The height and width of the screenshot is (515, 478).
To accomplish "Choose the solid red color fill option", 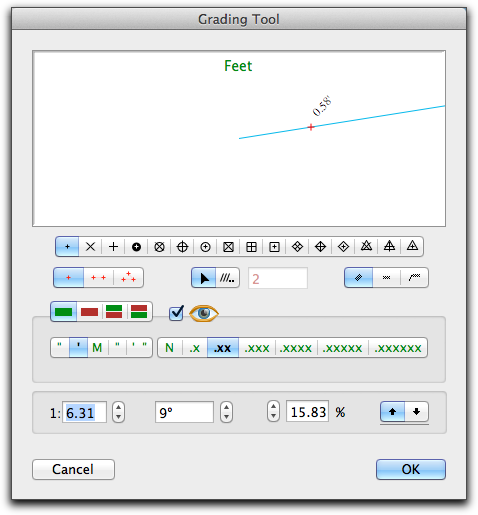I will pyautogui.click(x=89, y=312).
